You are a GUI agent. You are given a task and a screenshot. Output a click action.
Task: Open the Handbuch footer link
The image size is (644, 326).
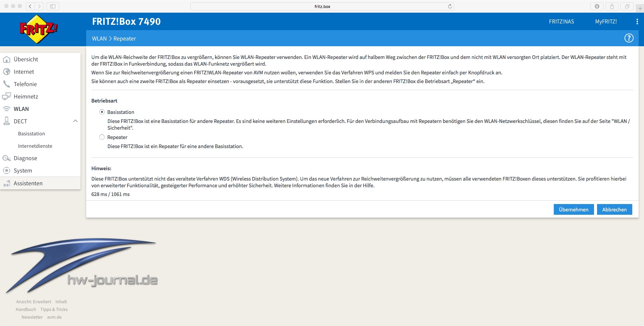coord(26,309)
